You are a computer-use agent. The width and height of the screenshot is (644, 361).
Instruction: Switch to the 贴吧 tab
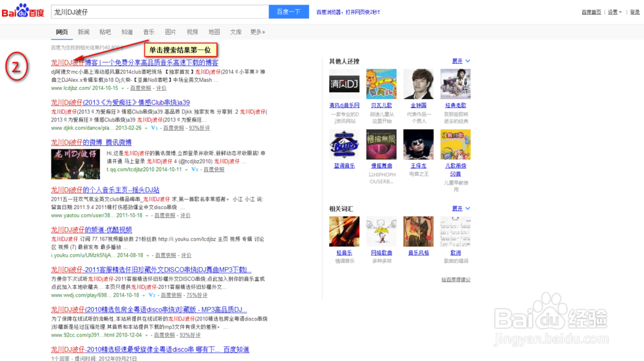click(105, 32)
